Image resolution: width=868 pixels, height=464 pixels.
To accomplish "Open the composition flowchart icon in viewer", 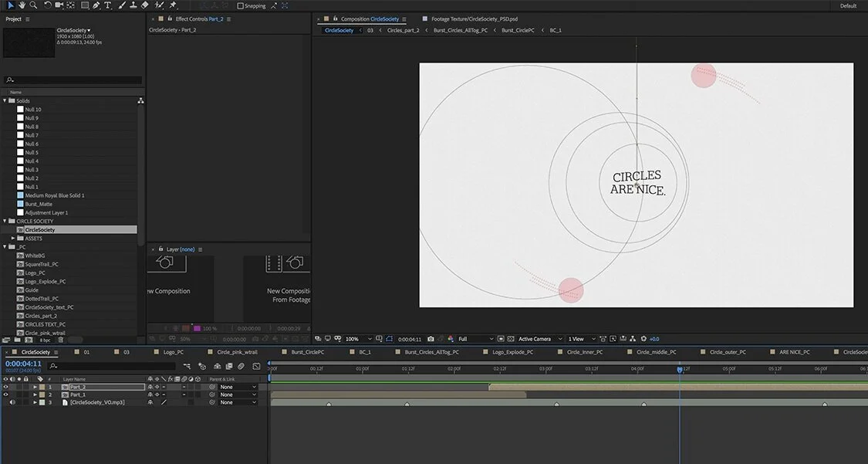I will tap(633, 339).
